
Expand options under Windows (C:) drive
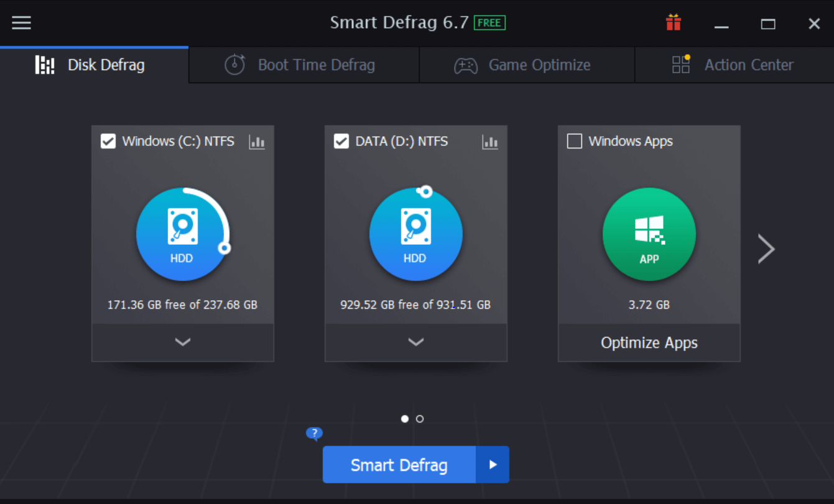click(182, 342)
